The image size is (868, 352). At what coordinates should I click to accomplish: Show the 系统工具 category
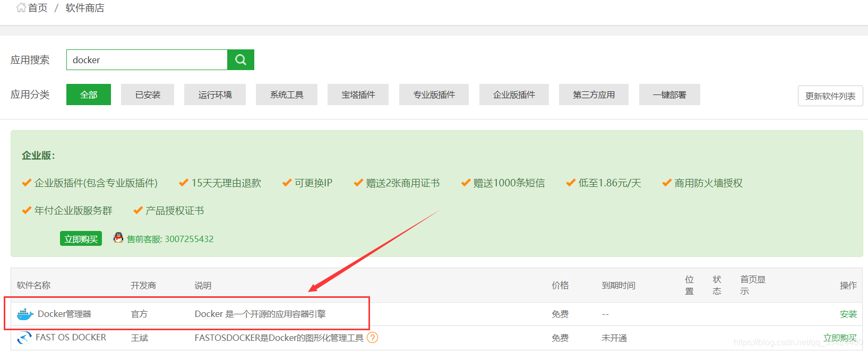click(287, 95)
